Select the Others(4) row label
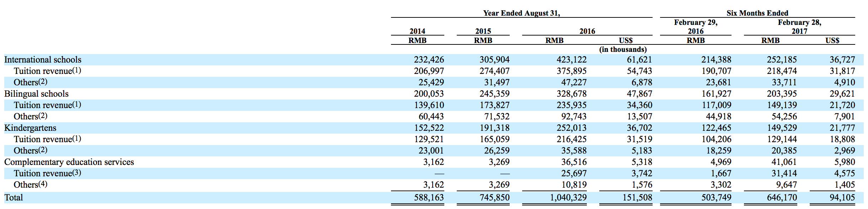The image size is (868, 209). (x=30, y=185)
